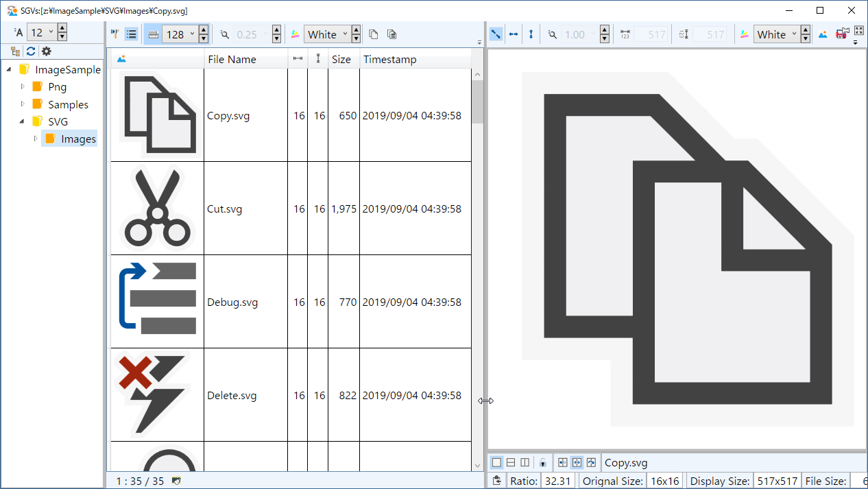Collapse the ImageSample root folder
Viewport: 868px width, 489px height.
point(10,69)
